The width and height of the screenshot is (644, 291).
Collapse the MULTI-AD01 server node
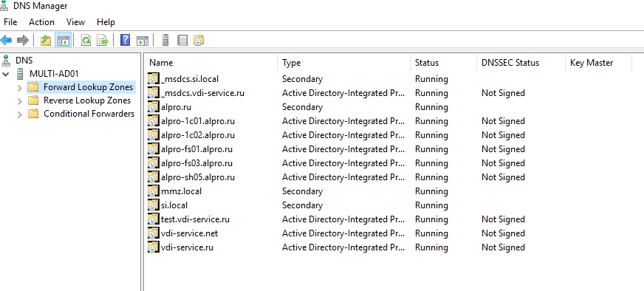pyautogui.click(x=6, y=75)
